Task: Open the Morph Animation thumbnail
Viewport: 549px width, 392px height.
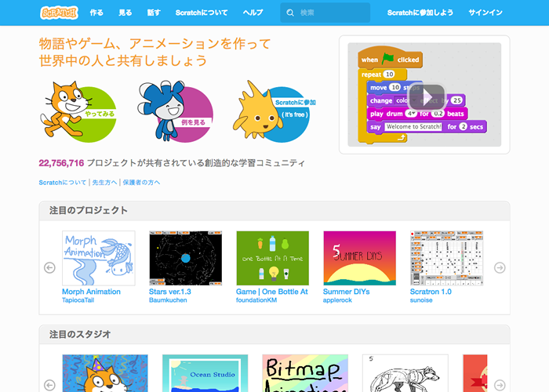Action: (99, 258)
